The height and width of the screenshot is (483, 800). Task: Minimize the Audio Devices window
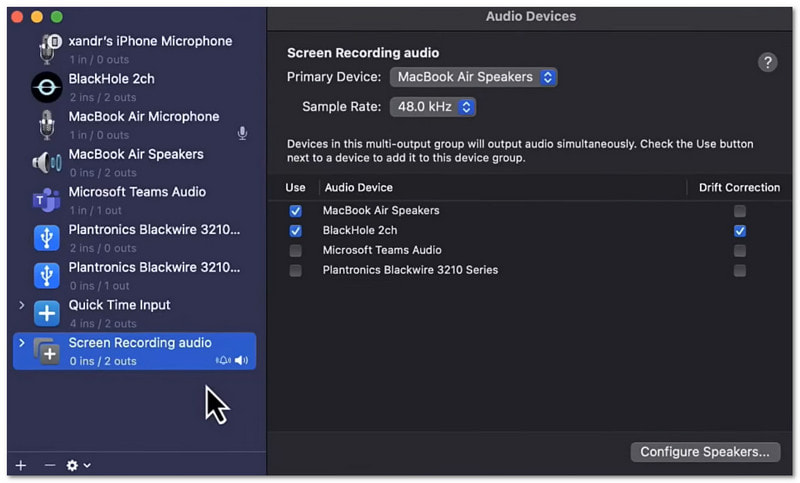point(37,17)
